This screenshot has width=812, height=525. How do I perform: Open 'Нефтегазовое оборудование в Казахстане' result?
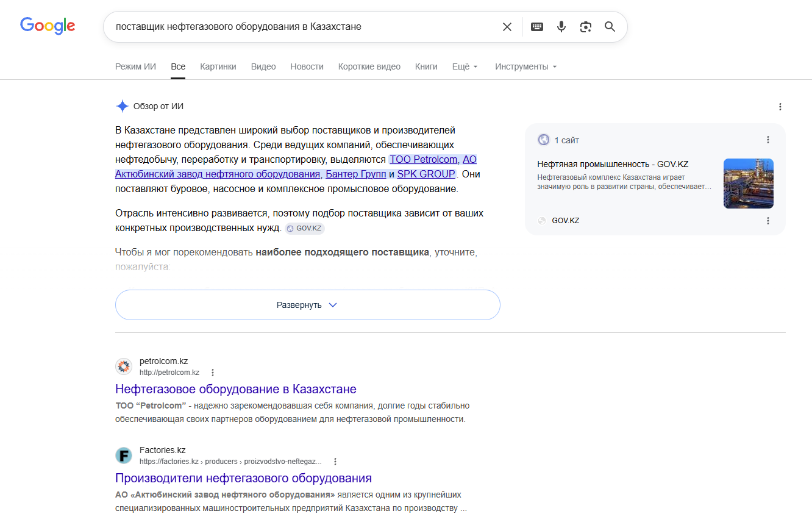point(236,389)
